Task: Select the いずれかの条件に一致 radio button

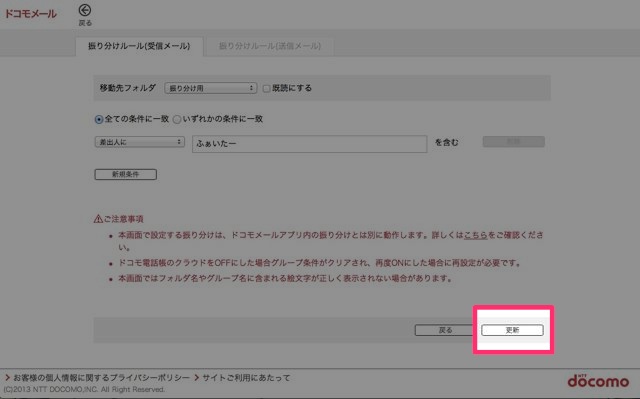Action: tap(177, 120)
